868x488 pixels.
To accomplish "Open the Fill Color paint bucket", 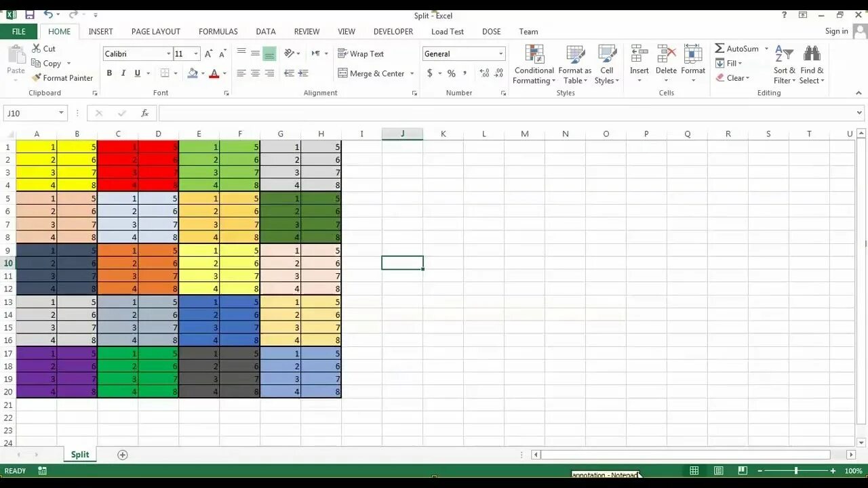I will [x=193, y=73].
